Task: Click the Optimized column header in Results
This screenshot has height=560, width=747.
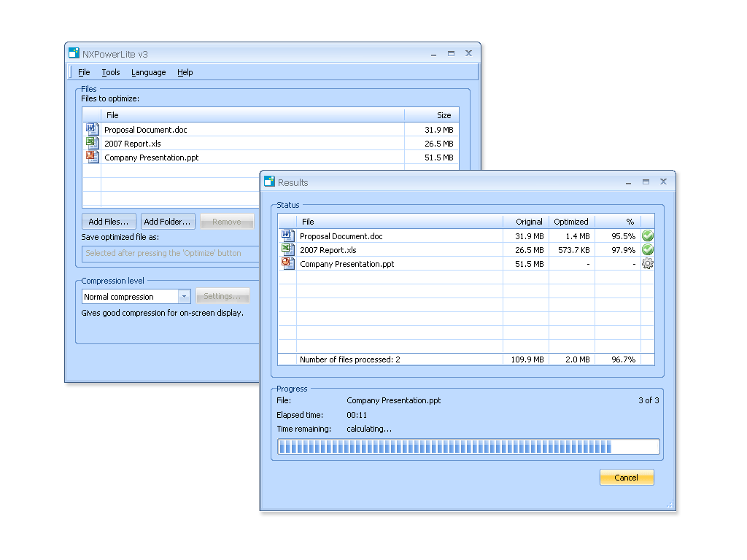Action: 572,222
